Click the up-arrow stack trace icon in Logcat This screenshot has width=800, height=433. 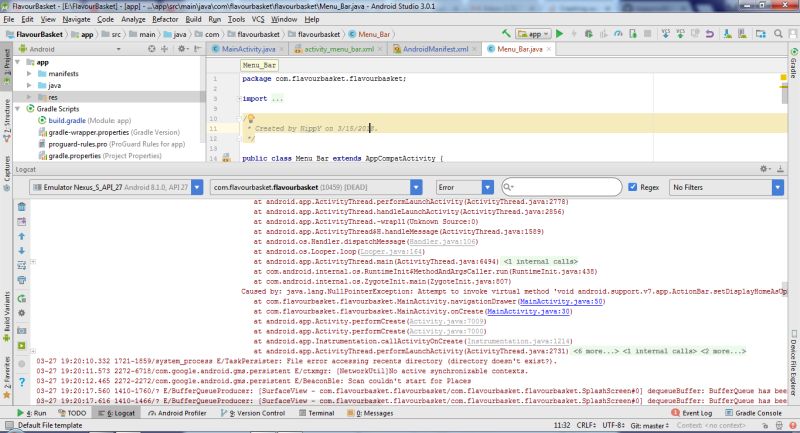[21, 236]
